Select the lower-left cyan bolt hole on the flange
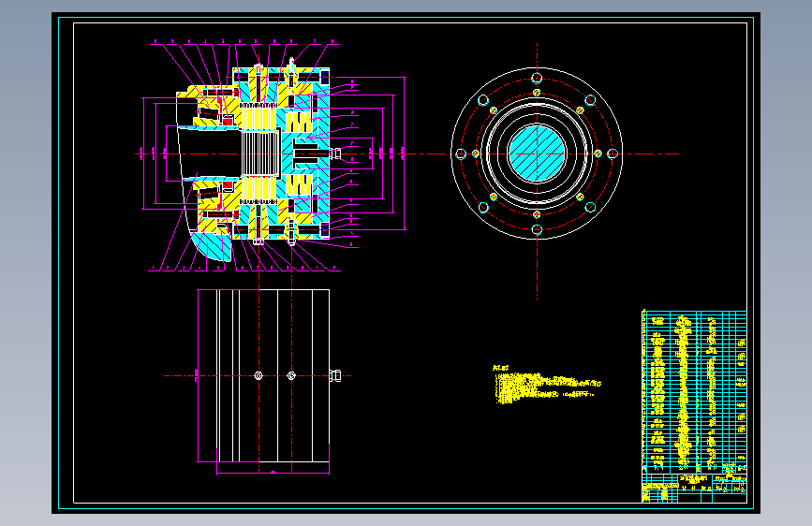812x526 pixels. [x=483, y=208]
